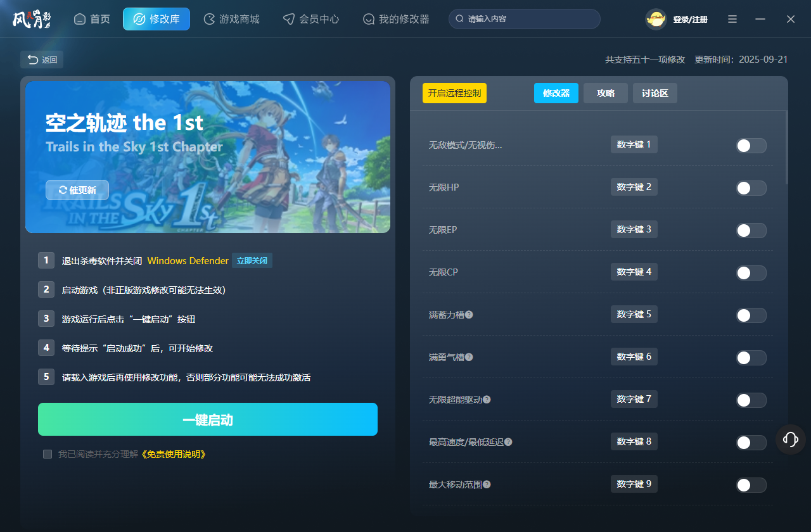Switch to the 攻略 tab
Screen dimensions: 811x532
605,93
